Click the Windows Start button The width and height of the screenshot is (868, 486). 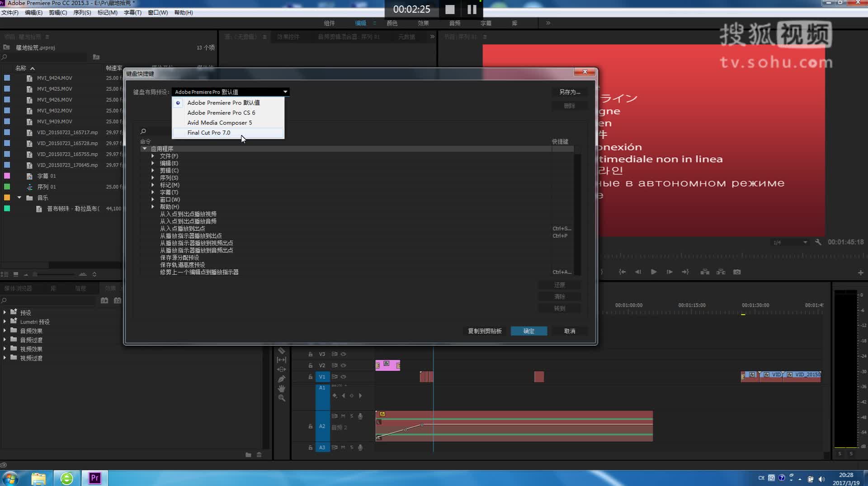coord(10,478)
